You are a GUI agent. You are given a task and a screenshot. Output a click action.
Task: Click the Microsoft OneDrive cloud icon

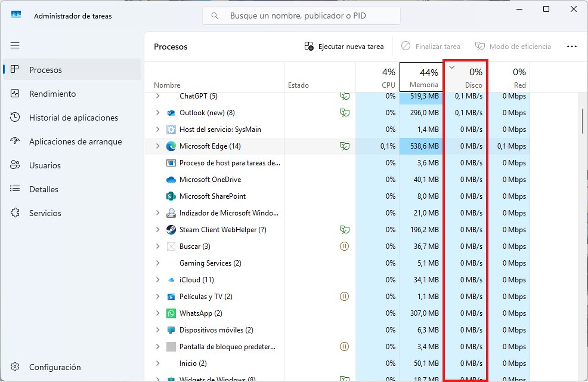(171, 180)
